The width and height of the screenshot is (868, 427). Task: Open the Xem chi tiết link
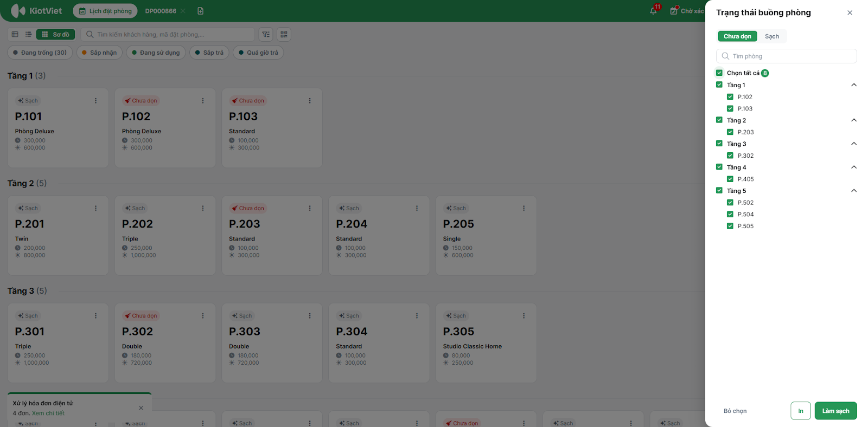point(48,413)
